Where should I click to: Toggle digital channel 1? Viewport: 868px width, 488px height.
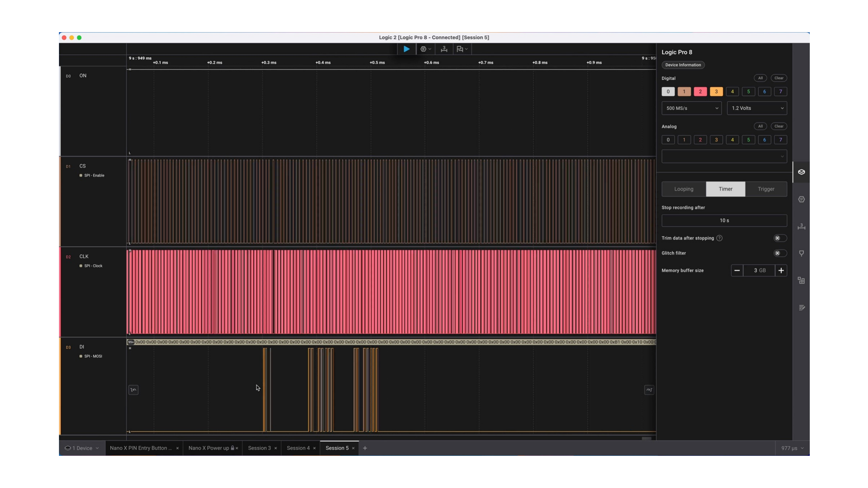(x=684, y=91)
